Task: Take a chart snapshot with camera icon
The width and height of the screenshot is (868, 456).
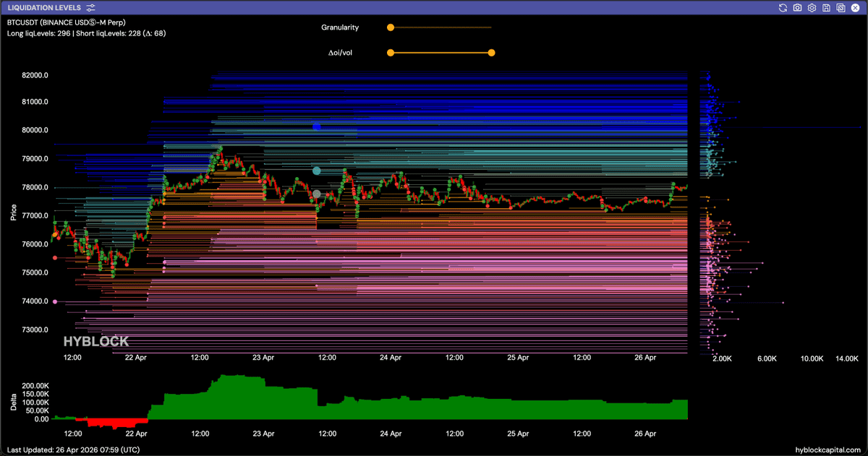Action: pyautogui.click(x=797, y=7)
